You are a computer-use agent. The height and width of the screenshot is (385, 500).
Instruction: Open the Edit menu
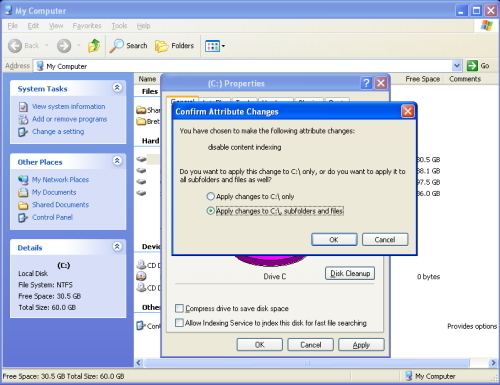33,26
